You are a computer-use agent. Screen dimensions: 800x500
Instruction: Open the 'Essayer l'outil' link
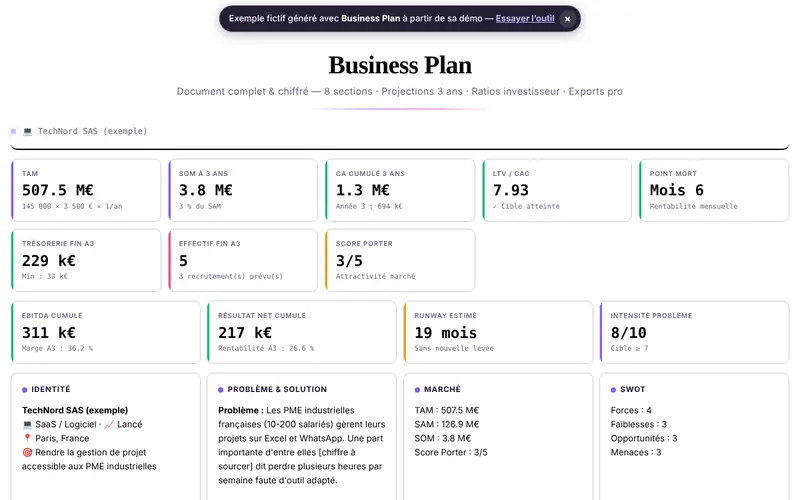524,18
